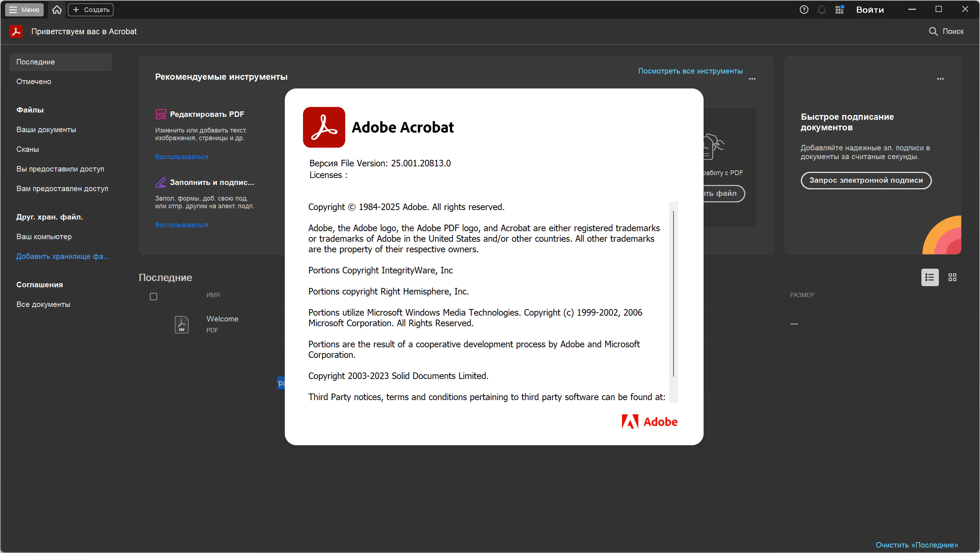Click the Home icon in top bar
980x553 pixels.
pos(57,9)
